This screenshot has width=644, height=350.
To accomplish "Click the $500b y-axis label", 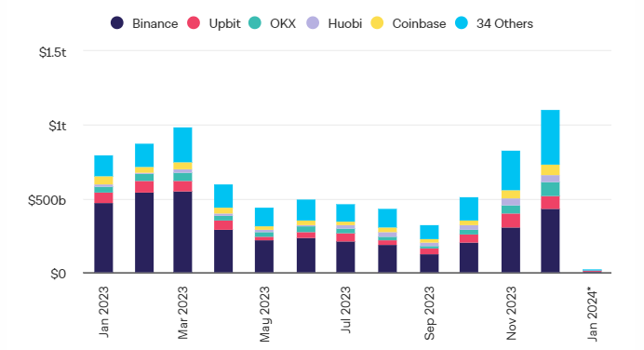I will click(x=47, y=200).
